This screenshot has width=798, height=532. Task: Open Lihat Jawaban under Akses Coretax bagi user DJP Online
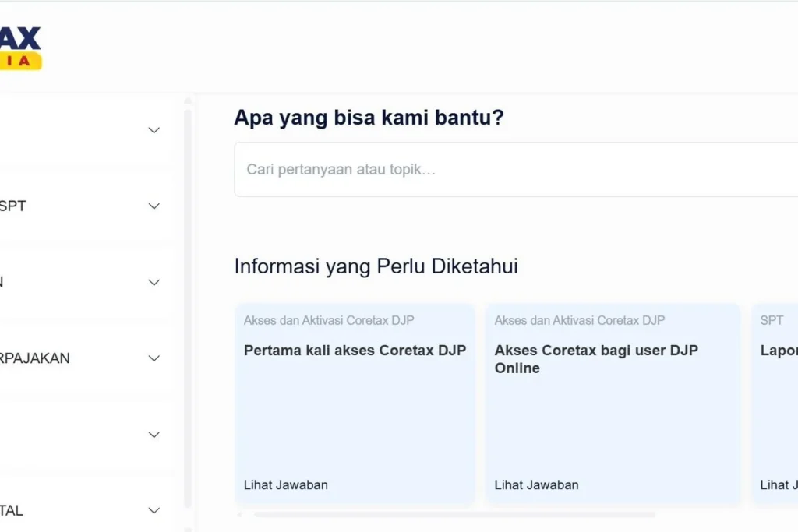(x=535, y=484)
